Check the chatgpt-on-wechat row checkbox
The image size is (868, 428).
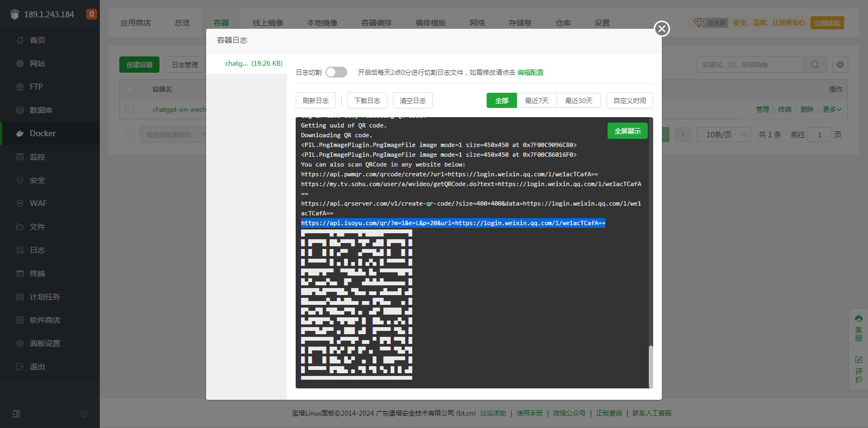[130, 109]
